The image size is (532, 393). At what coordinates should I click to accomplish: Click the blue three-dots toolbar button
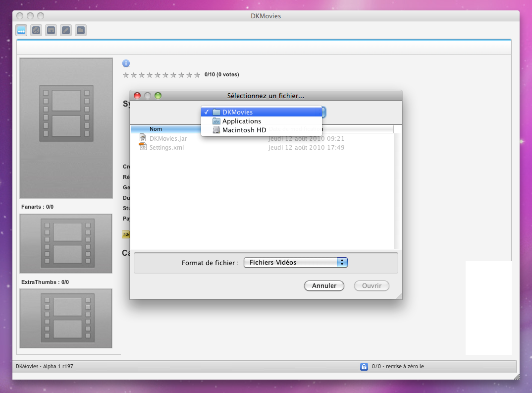21,30
